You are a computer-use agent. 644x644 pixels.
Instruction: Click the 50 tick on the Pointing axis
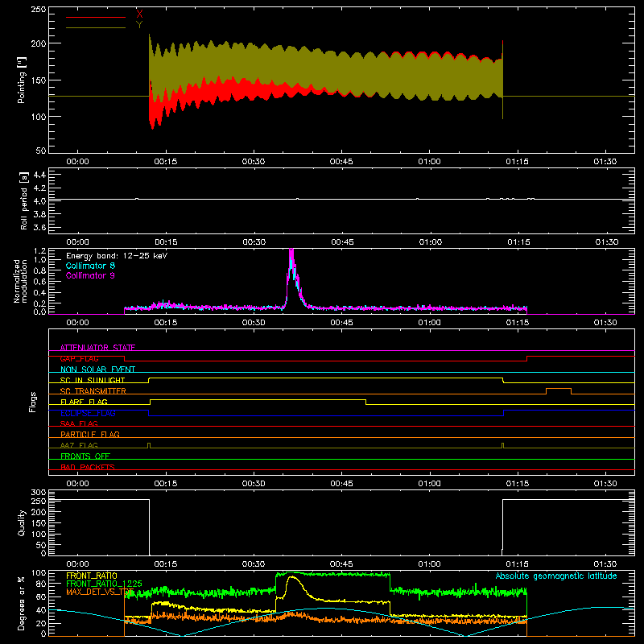(41, 151)
